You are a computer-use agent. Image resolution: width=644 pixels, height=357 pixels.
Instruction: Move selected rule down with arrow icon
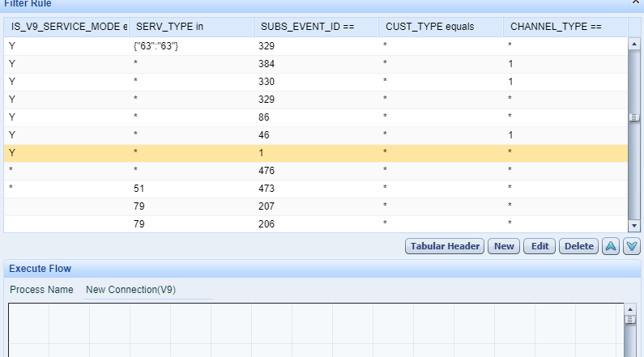(x=632, y=246)
